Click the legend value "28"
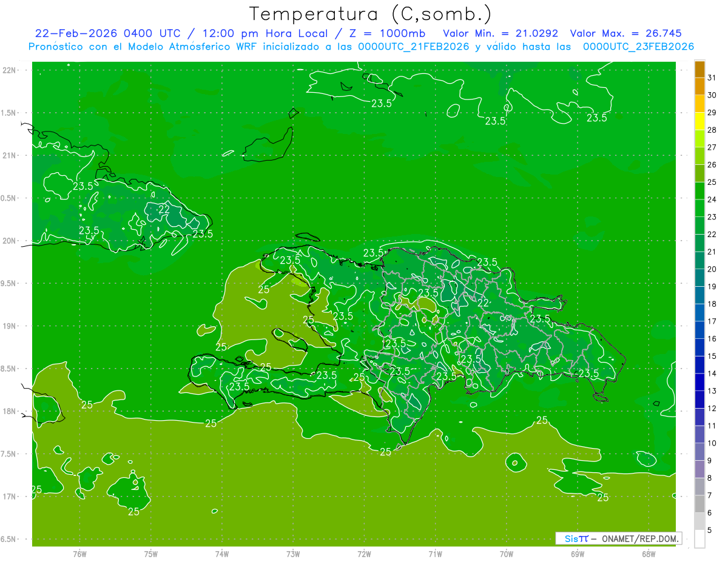728x562 pixels. [712, 130]
